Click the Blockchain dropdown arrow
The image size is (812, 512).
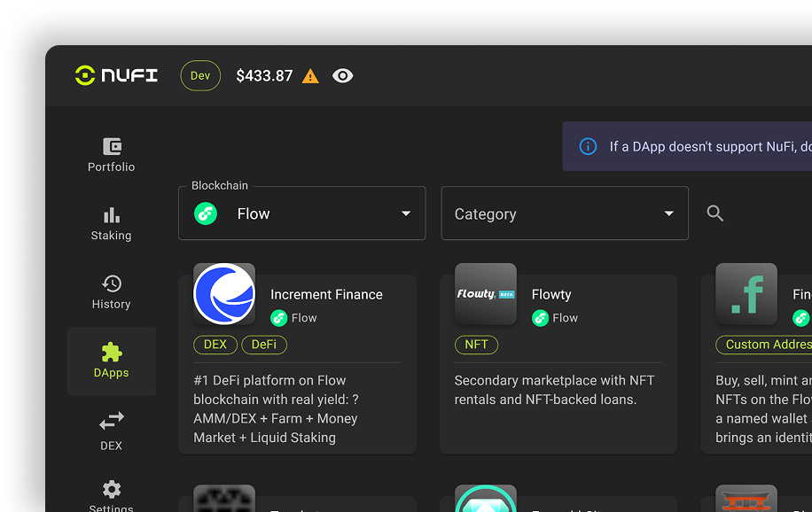pyautogui.click(x=406, y=213)
